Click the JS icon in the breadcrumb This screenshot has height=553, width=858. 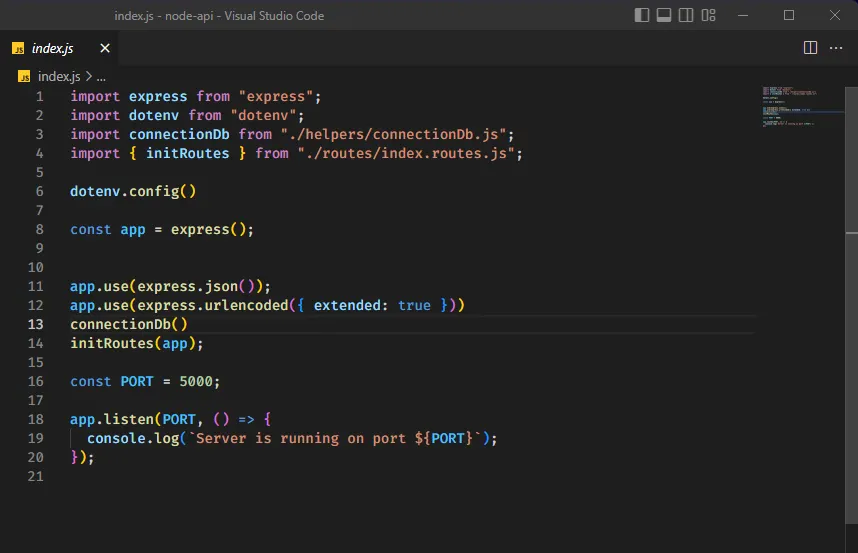tap(24, 77)
